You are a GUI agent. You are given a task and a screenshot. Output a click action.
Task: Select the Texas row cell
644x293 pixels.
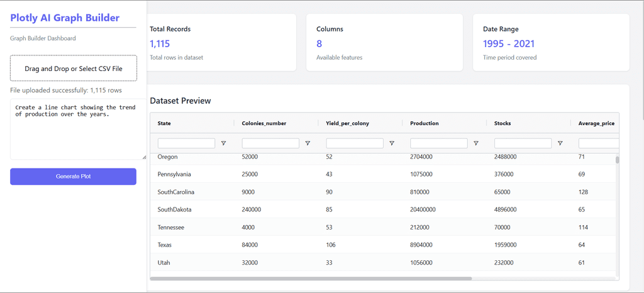click(x=165, y=245)
